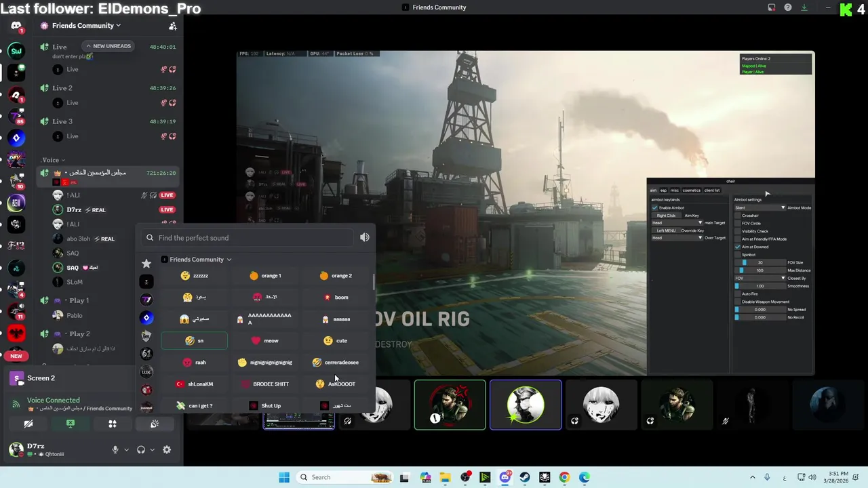Click the NEW UNREADS button
The height and width of the screenshot is (488, 868).
pos(108,46)
